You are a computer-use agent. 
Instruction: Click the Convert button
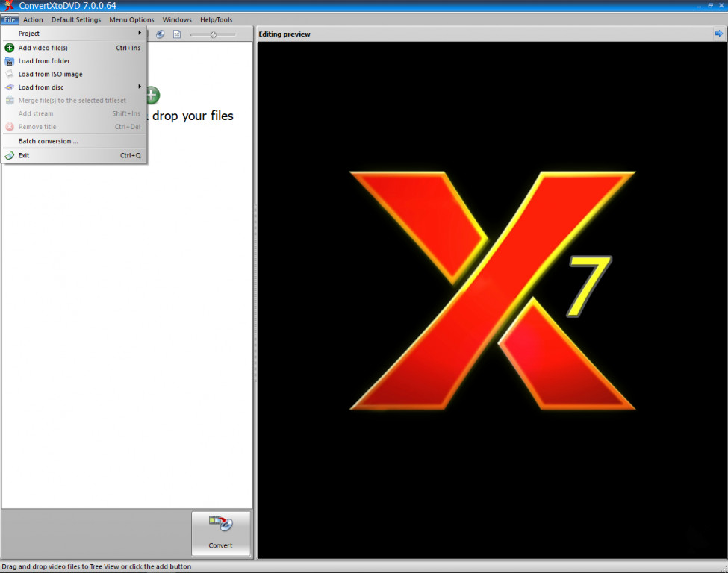pyautogui.click(x=221, y=533)
